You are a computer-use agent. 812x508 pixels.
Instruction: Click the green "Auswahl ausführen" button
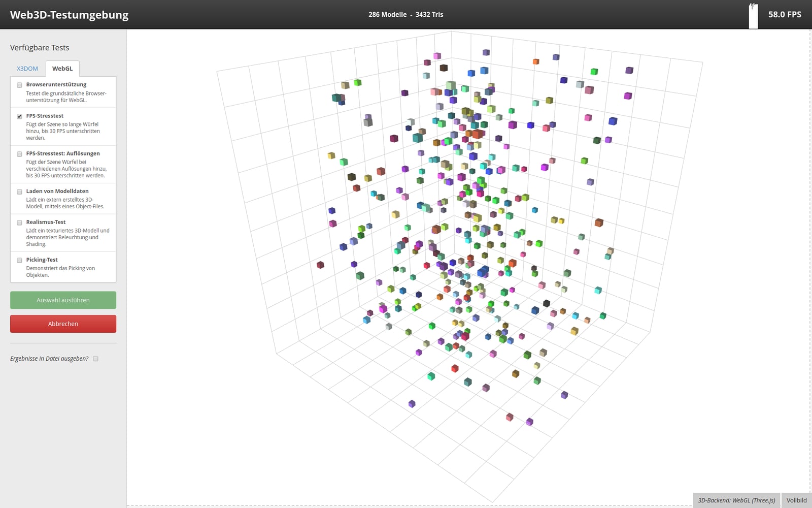[63, 300]
